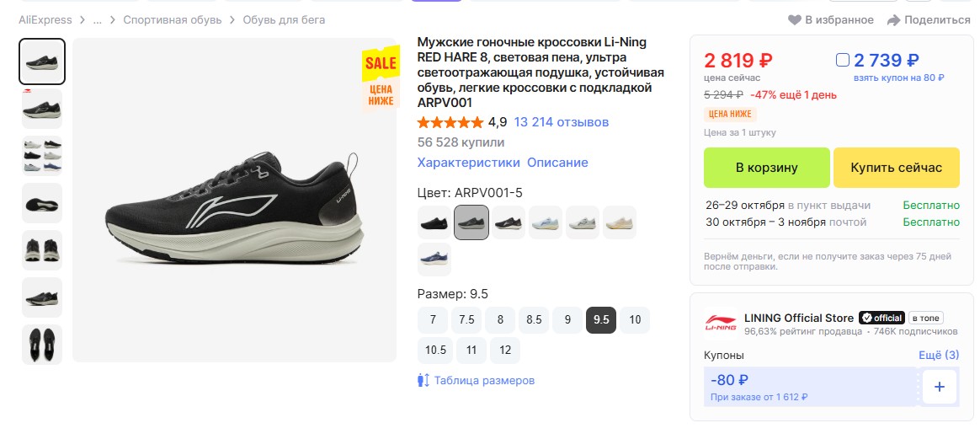Click the share arrow icon
Screen dimensions: 980x439
[892, 20]
